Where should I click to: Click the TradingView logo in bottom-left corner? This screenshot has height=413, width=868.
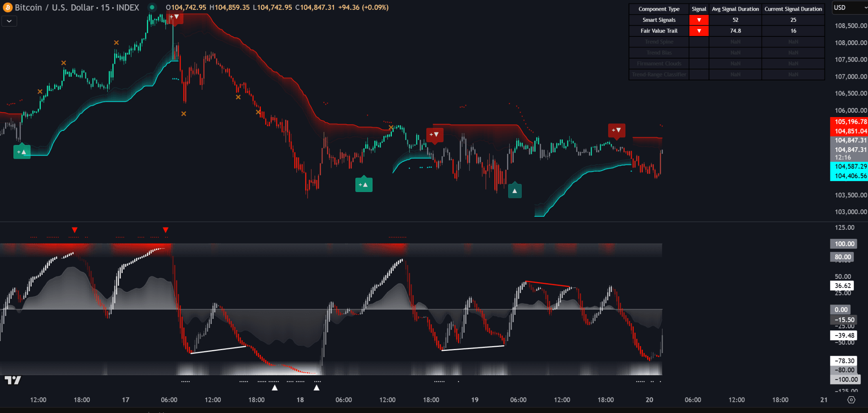13,380
